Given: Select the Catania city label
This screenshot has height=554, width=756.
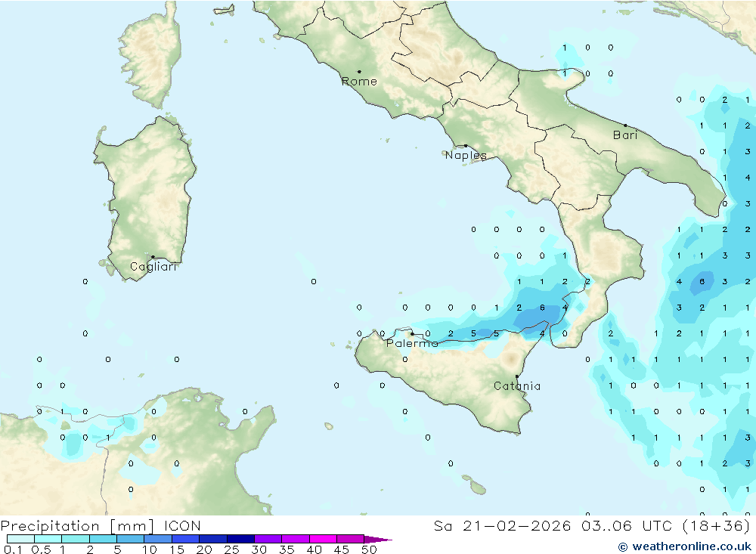Looking at the screenshot, I should click(517, 386).
